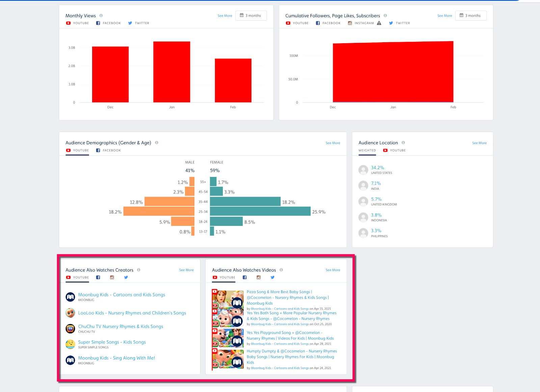The image size is (540, 392).
Task: Click info icon next to Monthly Views
Action: tap(101, 16)
